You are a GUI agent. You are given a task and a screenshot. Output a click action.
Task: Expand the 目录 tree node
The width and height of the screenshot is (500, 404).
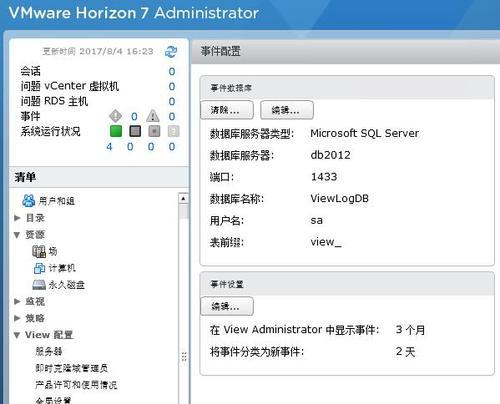click(17, 218)
